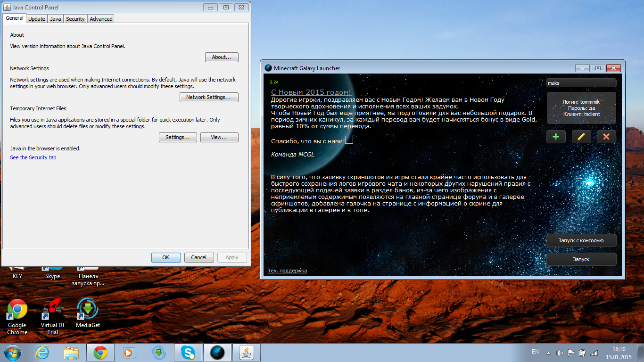Click Internet Explorer taskbar icon

tap(42, 353)
